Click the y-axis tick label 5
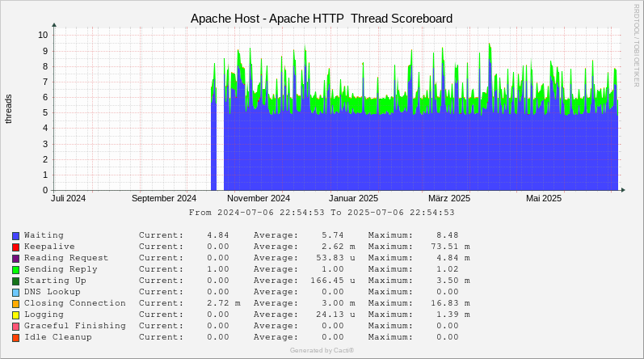This screenshot has width=644, height=359. tap(45, 112)
